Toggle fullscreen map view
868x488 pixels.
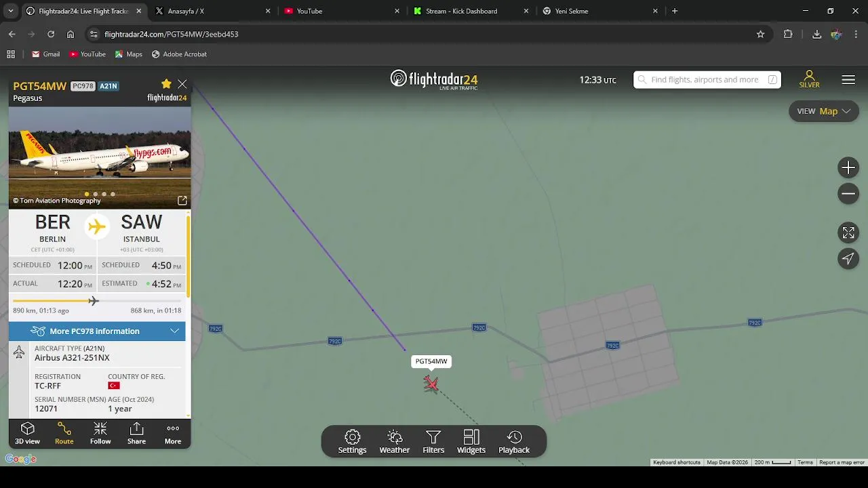pos(848,232)
